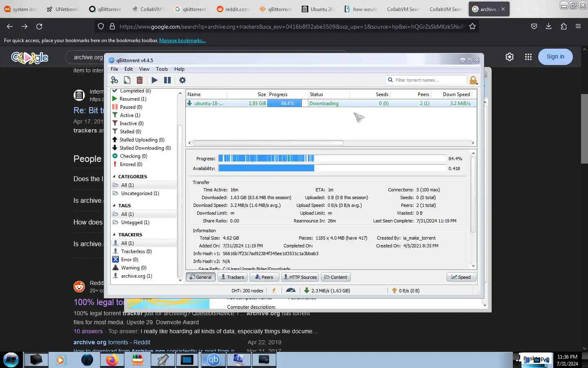Click the Availability bar in General panel
Image resolution: width=588 pixels, height=368 pixels.
332,168
